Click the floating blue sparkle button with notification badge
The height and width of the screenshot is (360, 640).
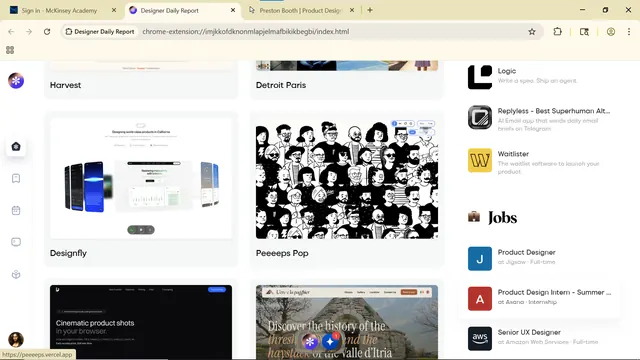[330, 342]
